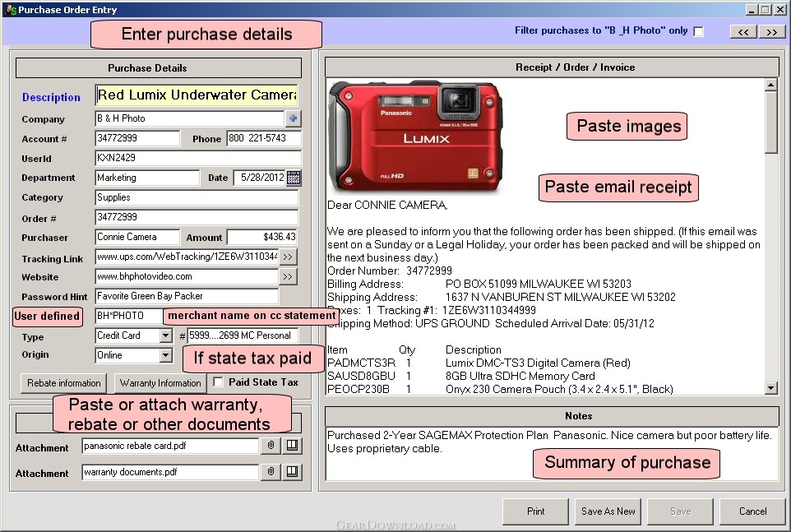Click the Password Hint field
Screen dimensions: 791x532
(187, 296)
